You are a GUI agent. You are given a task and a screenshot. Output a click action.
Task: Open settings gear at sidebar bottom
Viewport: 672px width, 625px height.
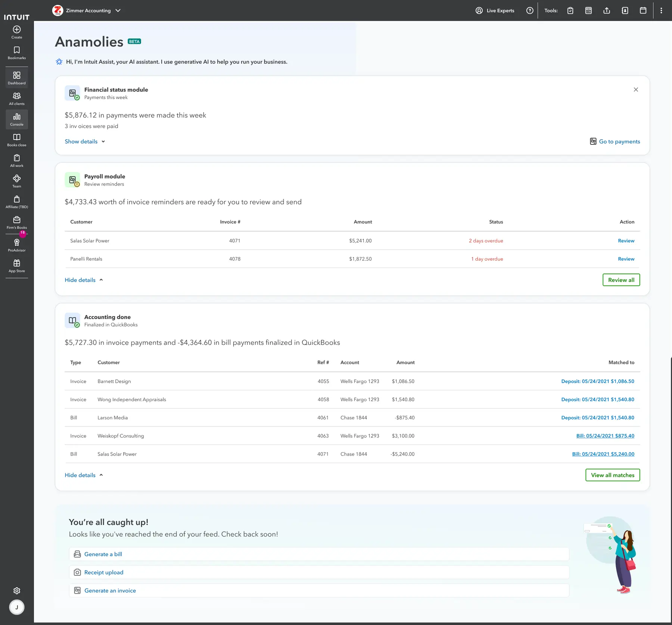17,591
